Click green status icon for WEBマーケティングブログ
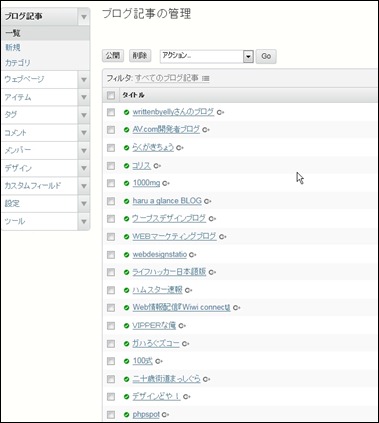The height and width of the screenshot is (423, 379). [x=126, y=237]
